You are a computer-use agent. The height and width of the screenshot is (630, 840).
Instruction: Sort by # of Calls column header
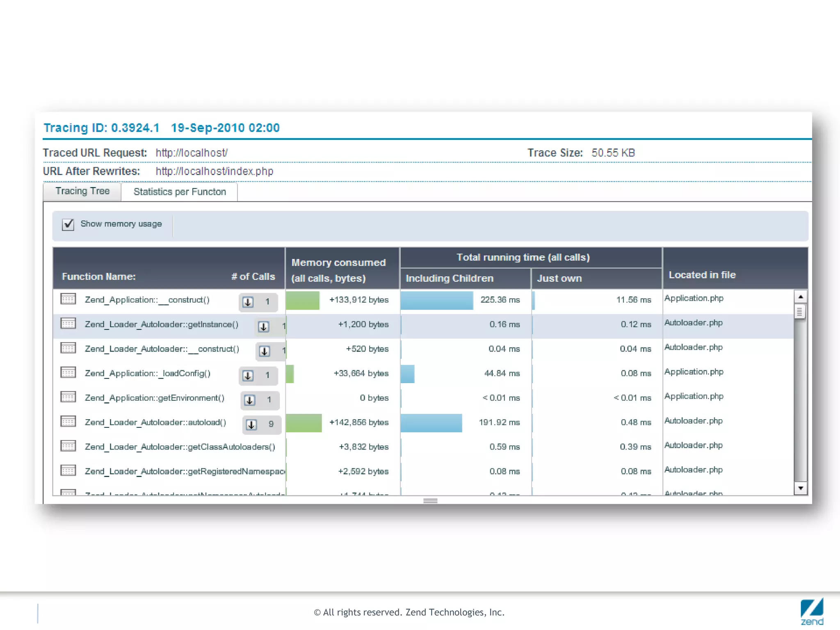point(253,277)
